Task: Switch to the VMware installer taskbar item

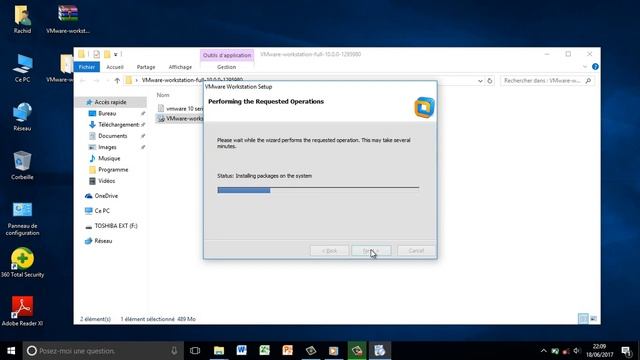Action: click(380, 351)
